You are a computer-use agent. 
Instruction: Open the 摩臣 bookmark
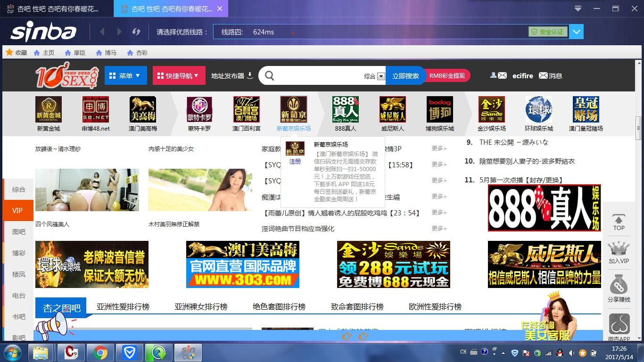75,53
